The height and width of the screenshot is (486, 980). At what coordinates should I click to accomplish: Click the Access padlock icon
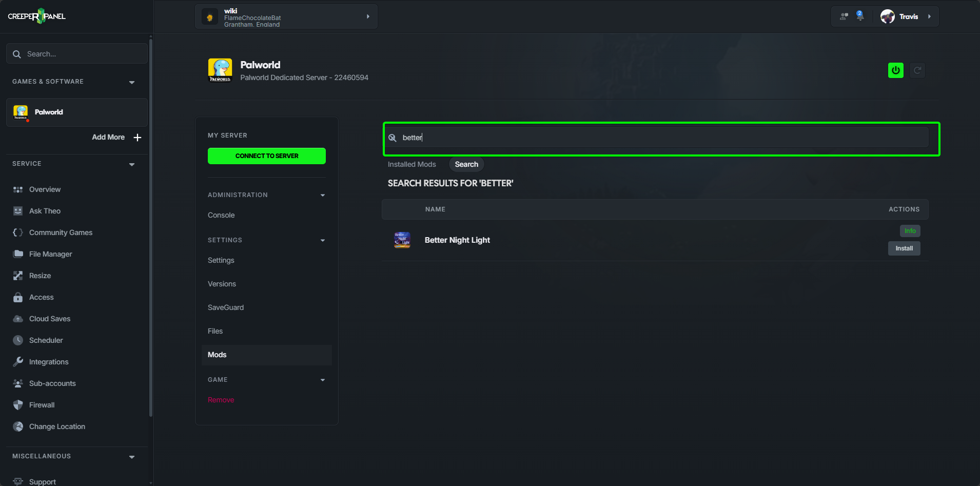(x=18, y=297)
